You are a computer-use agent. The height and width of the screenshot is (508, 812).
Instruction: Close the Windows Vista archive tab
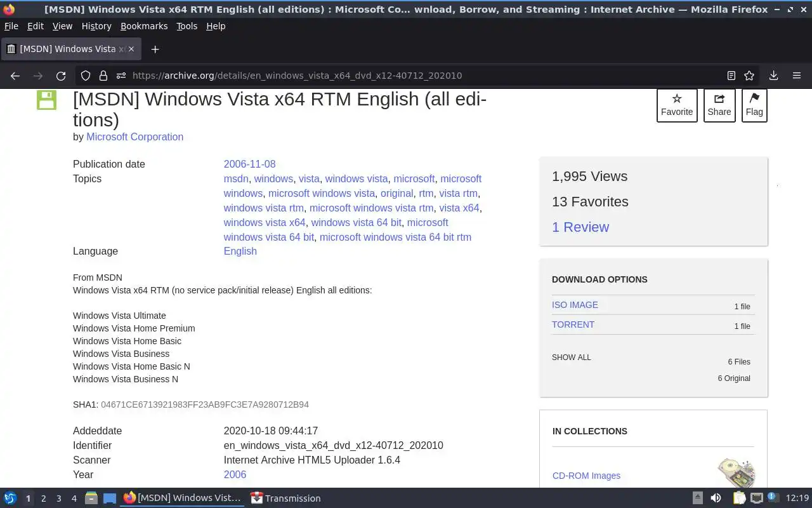pos(131,49)
